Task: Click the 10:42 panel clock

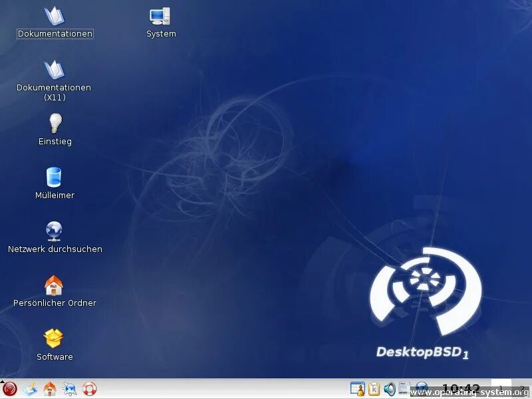Action: (461, 389)
